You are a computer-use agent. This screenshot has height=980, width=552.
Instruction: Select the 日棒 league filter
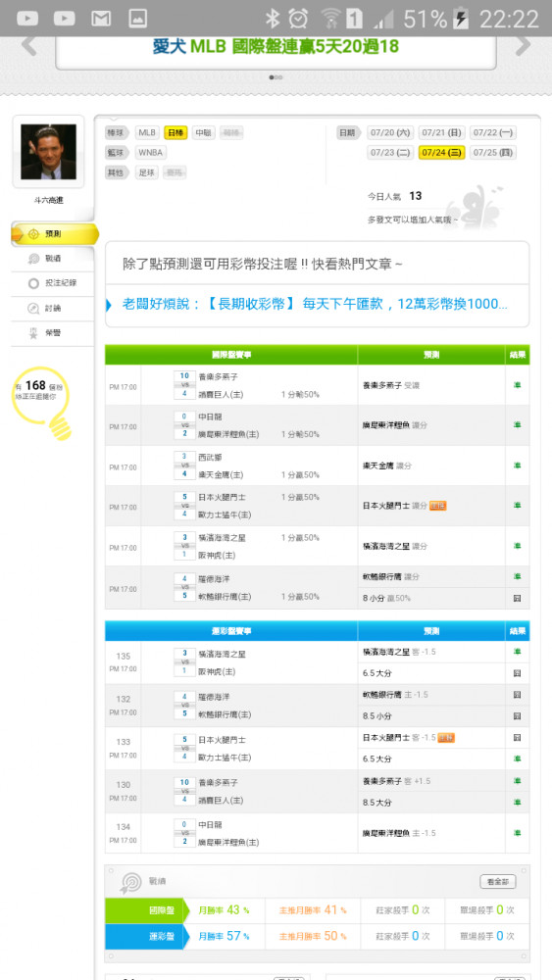click(x=176, y=132)
